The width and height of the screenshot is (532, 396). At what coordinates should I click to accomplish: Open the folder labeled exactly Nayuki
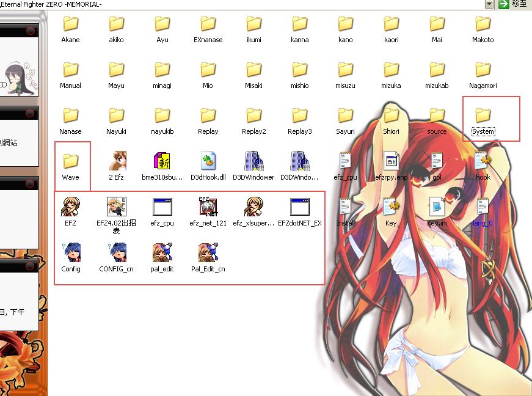coord(117,116)
